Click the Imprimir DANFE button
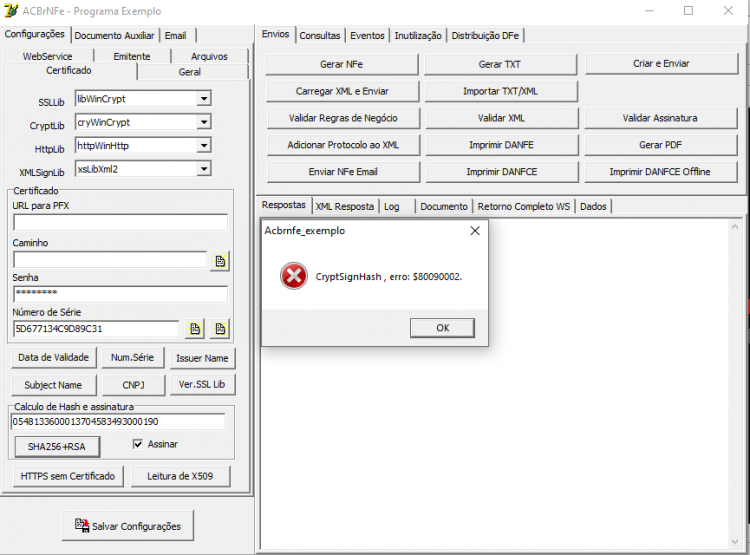Viewport: 750px width, 555px height. pyautogui.click(x=501, y=144)
